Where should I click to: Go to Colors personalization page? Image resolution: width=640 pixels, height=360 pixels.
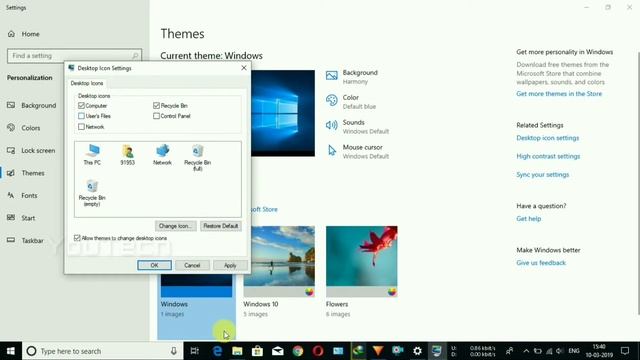click(x=24, y=128)
